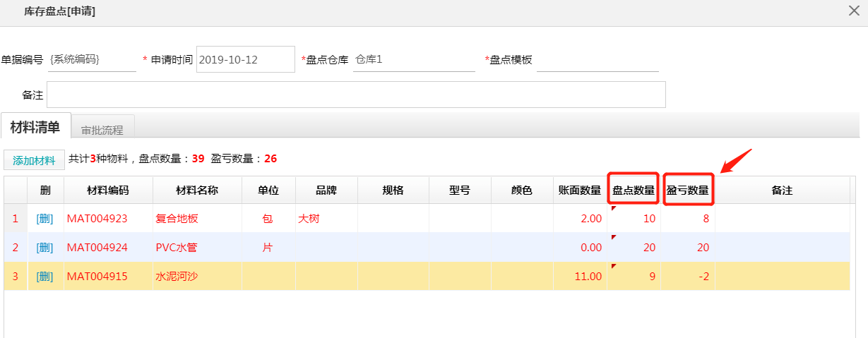Click the 材料名称 column header
Screen dimensions: 868x338
(196, 191)
